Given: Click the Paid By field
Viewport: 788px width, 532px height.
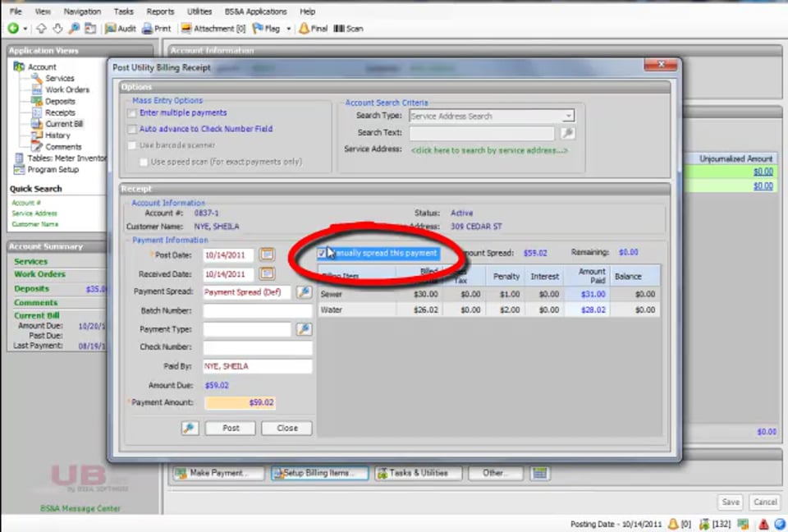Looking at the screenshot, I should click(257, 366).
